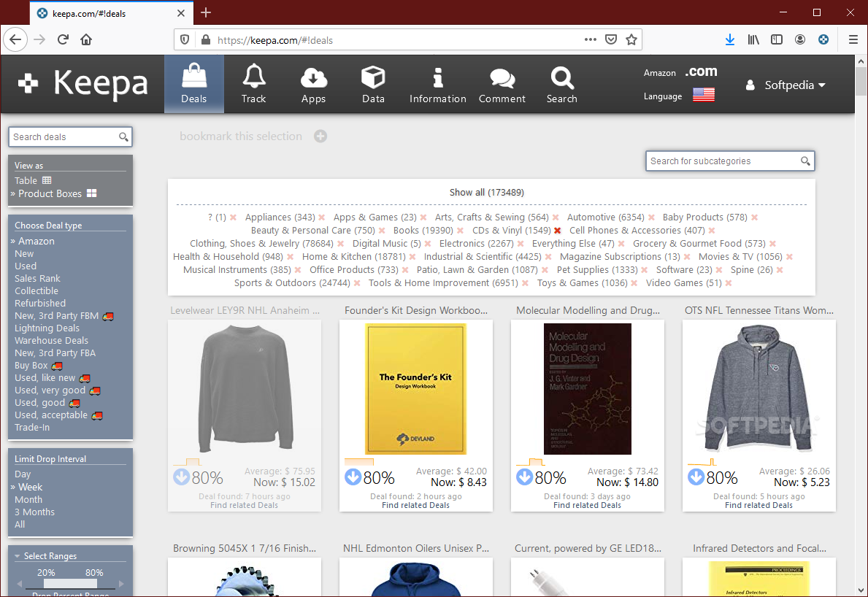Click the bookmark this selection plus icon
This screenshot has width=868, height=597.
tap(320, 136)
